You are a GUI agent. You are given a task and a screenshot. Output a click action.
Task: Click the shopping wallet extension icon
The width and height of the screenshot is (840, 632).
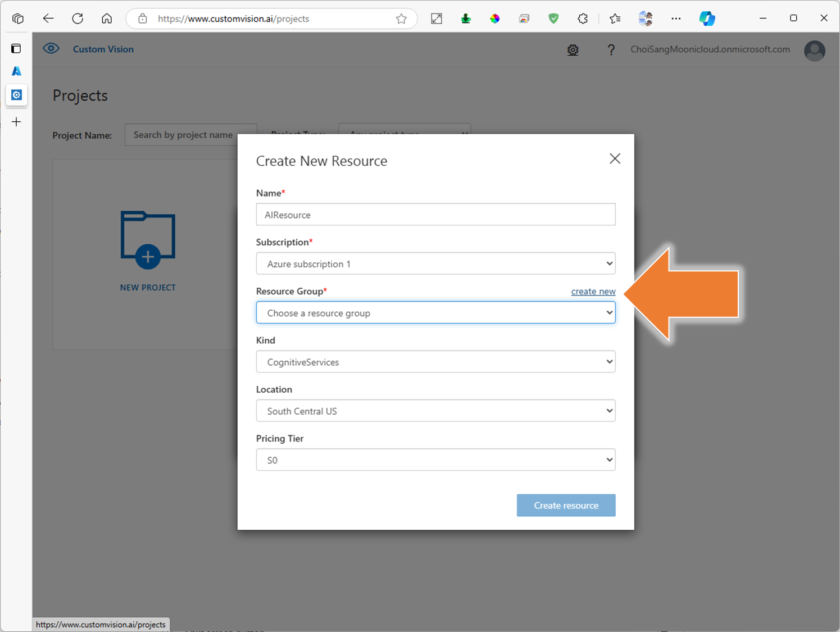coord(524,19)
